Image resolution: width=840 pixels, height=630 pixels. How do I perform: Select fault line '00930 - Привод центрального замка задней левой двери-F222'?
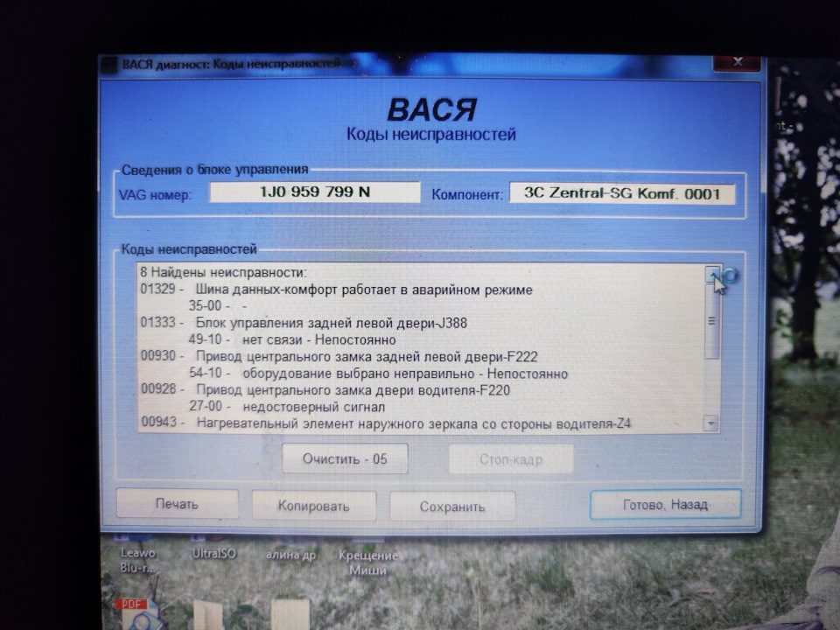point(339,356)
